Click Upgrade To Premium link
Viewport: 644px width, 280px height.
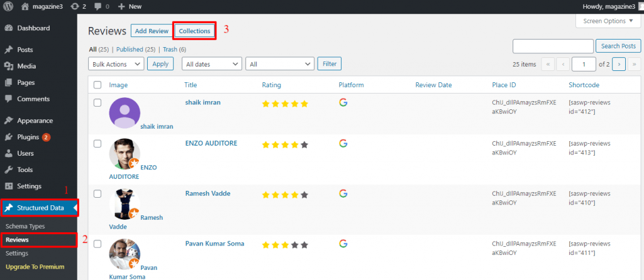pos(35,267)
